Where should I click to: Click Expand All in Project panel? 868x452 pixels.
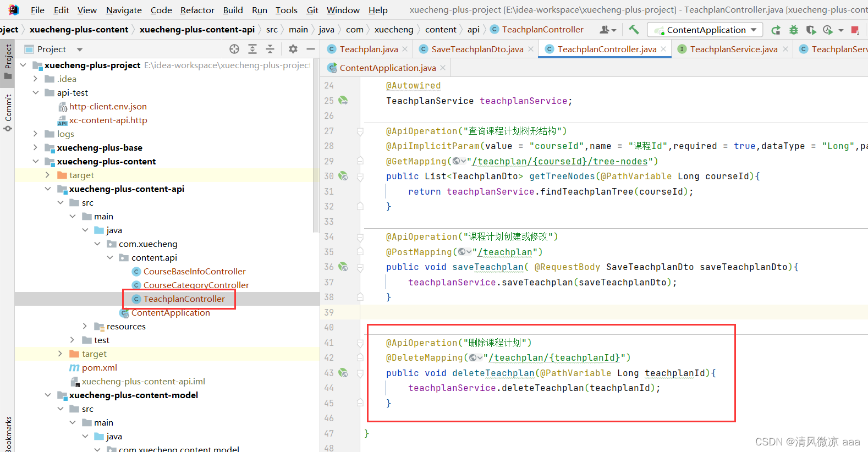[x=252, y=49]
